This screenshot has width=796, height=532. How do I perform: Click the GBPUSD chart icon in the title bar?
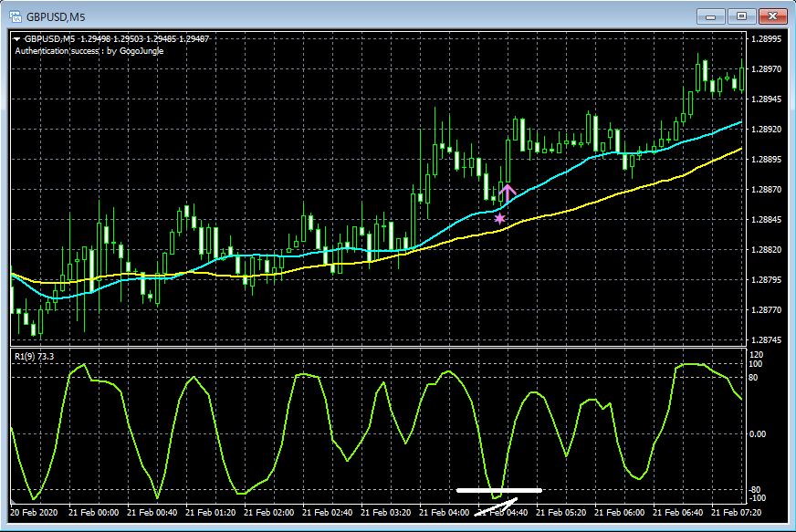pyautogui.click(x=14, y=15)
